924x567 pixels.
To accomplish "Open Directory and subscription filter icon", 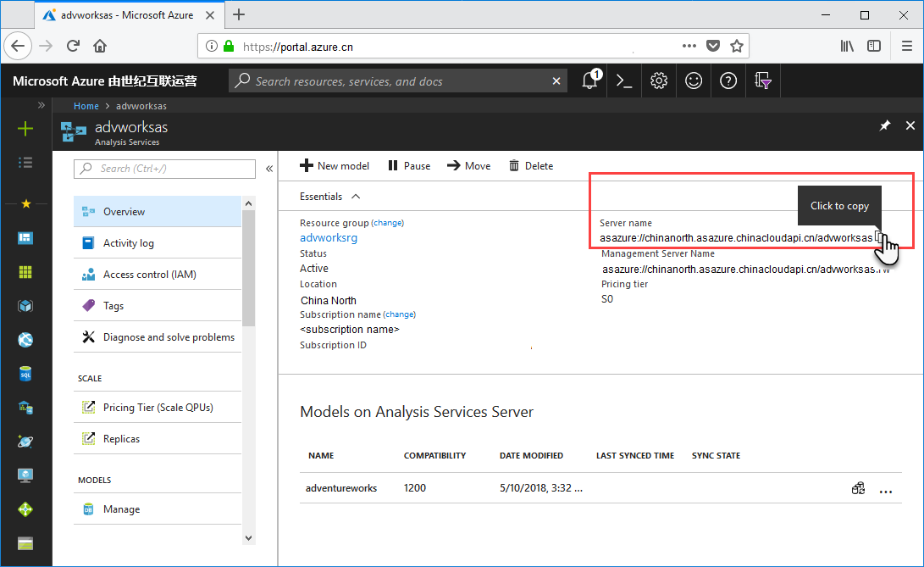I will [763, 81].
